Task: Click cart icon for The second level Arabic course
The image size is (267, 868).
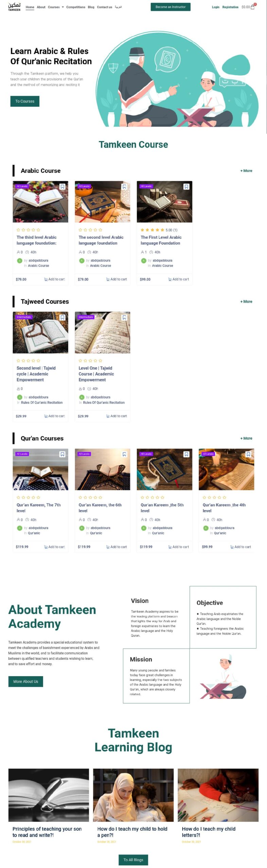Action: click(x=108, y=279)
